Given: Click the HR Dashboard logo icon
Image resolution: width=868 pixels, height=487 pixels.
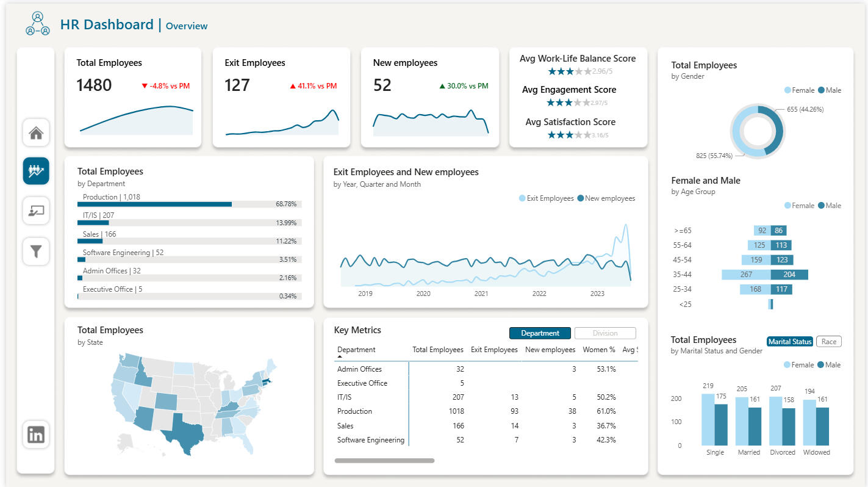Looking at the screenshot, I should [37, 24].
